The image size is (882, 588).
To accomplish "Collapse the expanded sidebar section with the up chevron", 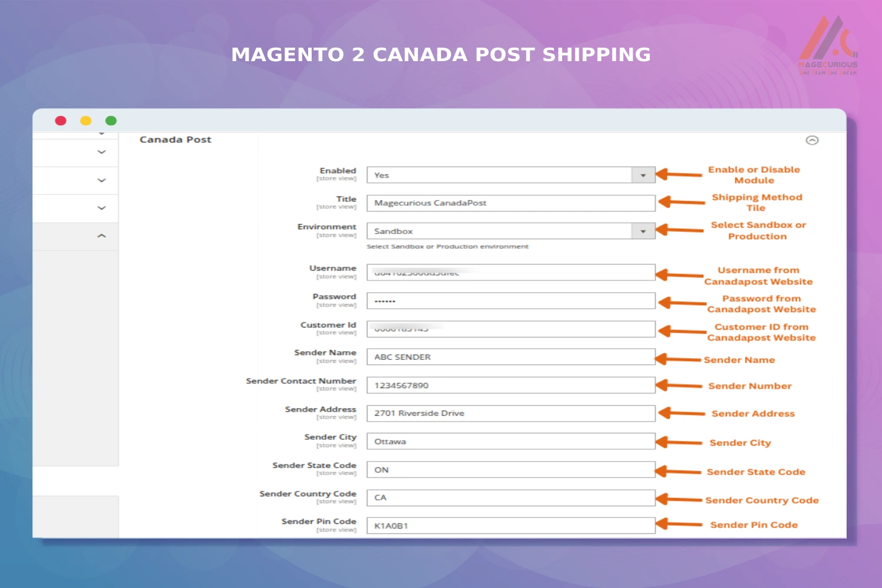I will pos(102,236).
